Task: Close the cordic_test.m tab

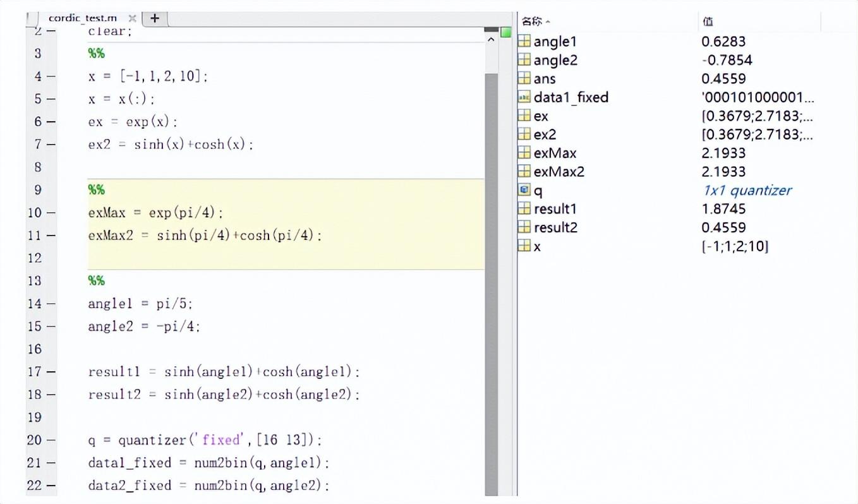Action: coord(132,18)
